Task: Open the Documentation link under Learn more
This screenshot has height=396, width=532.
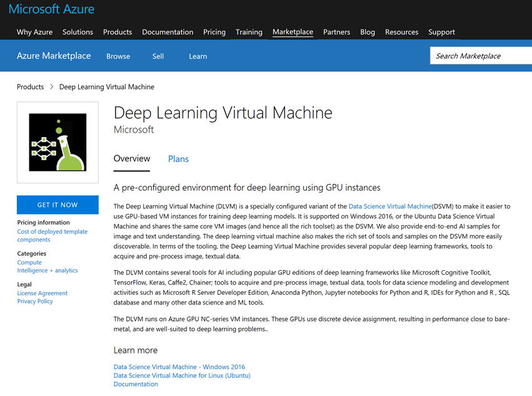Action: click(x=136, y=384)
